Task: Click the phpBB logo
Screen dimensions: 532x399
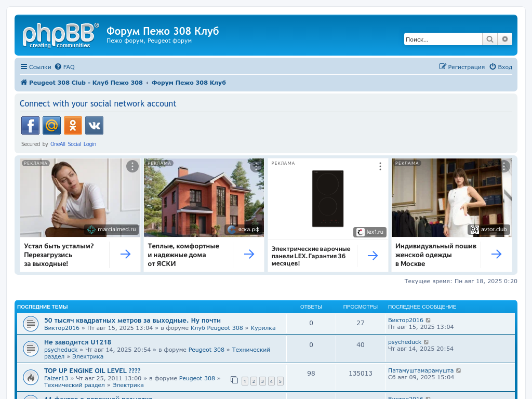Action: point(60,35)
